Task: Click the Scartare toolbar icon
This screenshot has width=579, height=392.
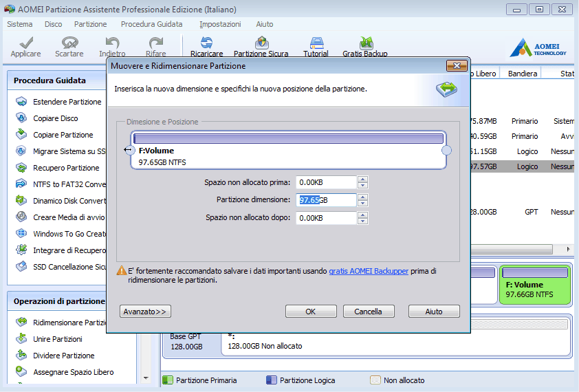Action: pyautogui.click(x=69, y=43)
